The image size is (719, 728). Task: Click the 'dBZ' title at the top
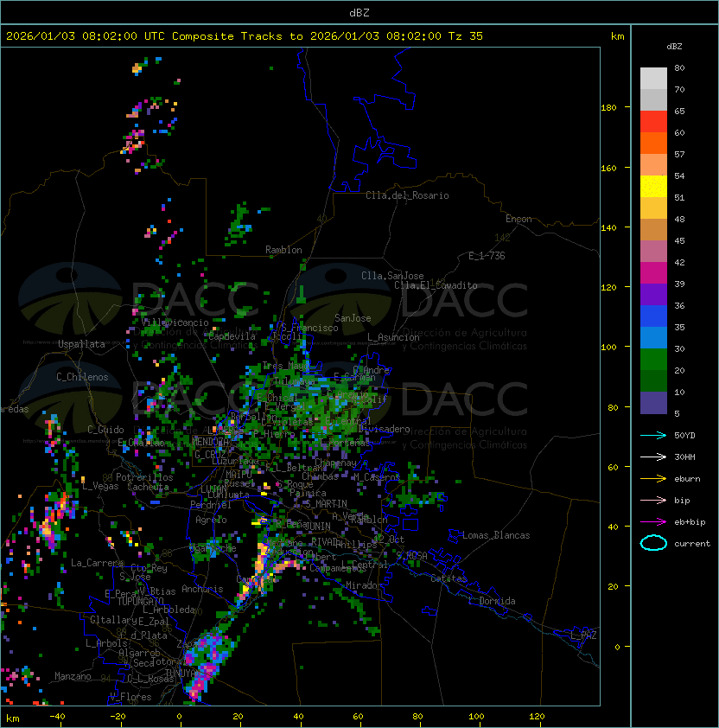359,12
